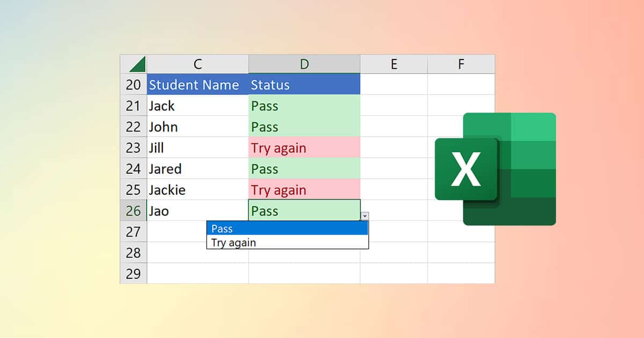
Task: Select the cell containing 'Jackie'
Action: (197, 189)
